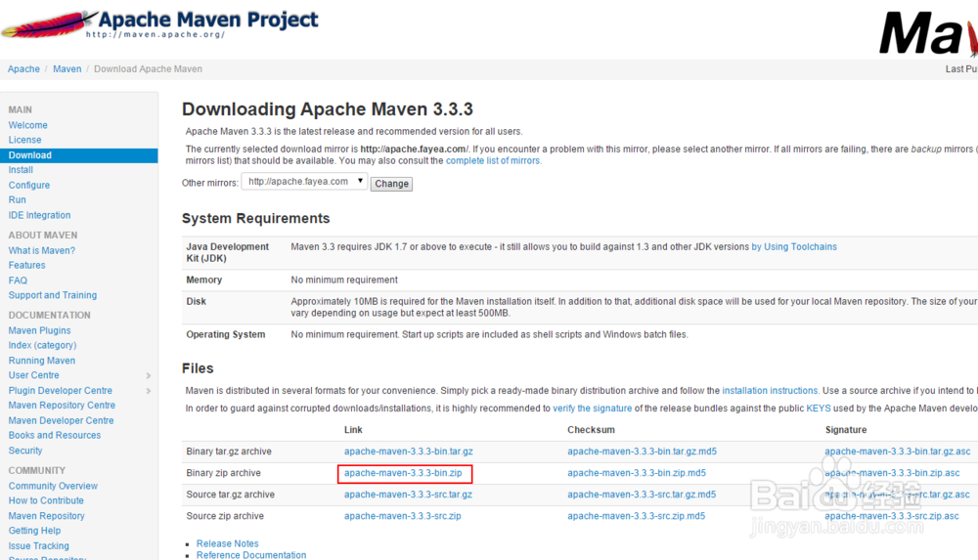Open by Using Toolchains link
978x560 pixels.
point(794,247)
